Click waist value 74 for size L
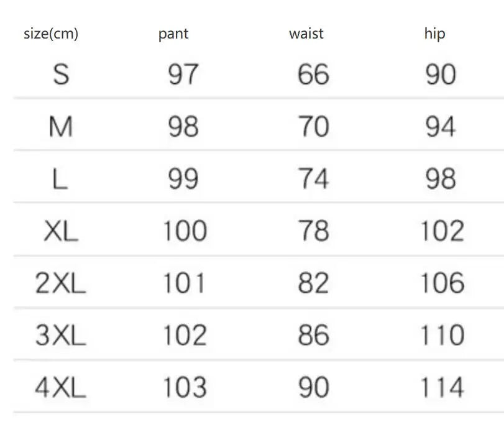The height and width of the screenshot is (422, 504). pos(314,179)
